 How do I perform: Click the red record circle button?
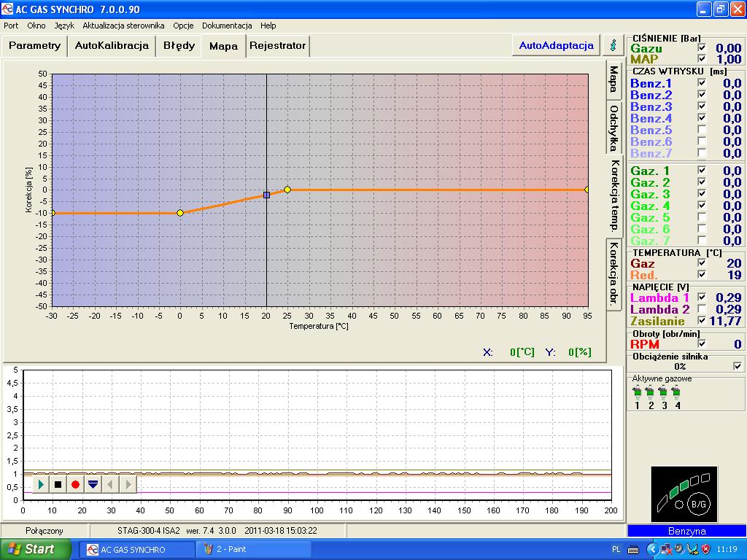pyautogui.click(x=75, y=485)
